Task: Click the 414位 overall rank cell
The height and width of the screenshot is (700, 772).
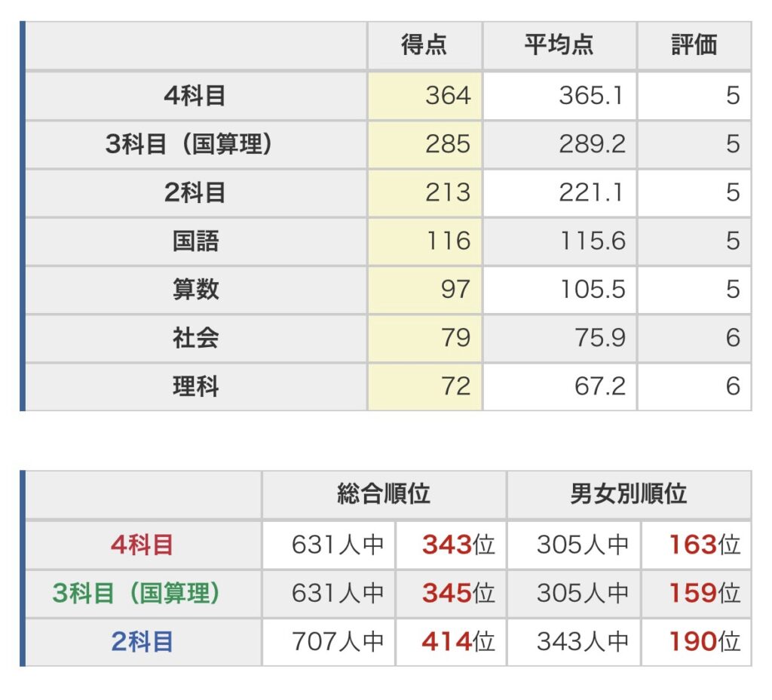Action: coord(458,642)
